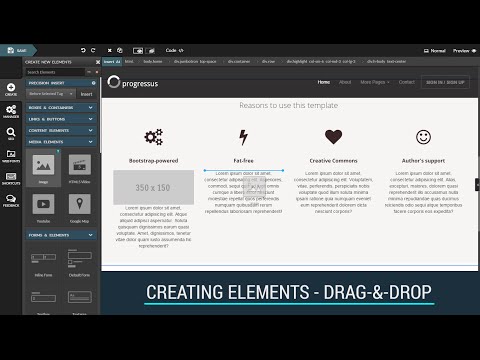The image size is (480, 360).
Task: Click the Contact nav link
Action: tap(407, 82)
